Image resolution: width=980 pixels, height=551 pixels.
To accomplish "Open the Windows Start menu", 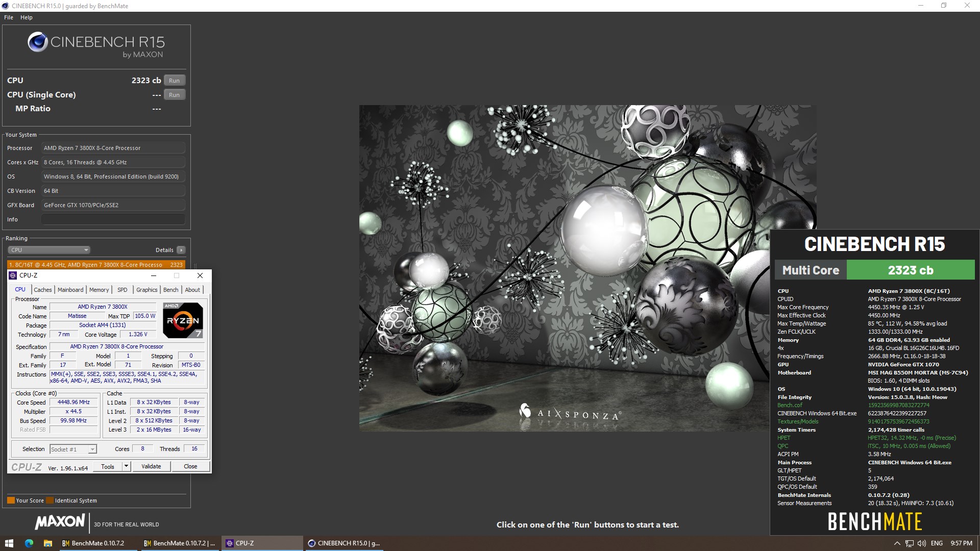I will tap(9, 543).
